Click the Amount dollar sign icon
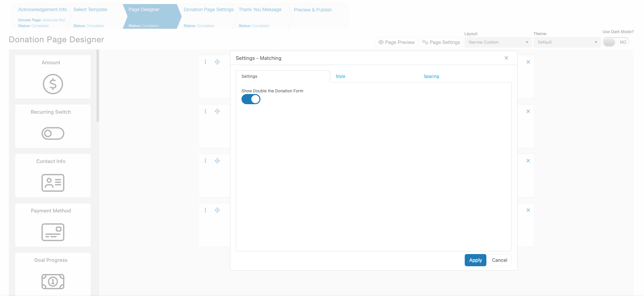Image resolution: width=644 pixels, height=296 pixels. pos(53,84)
